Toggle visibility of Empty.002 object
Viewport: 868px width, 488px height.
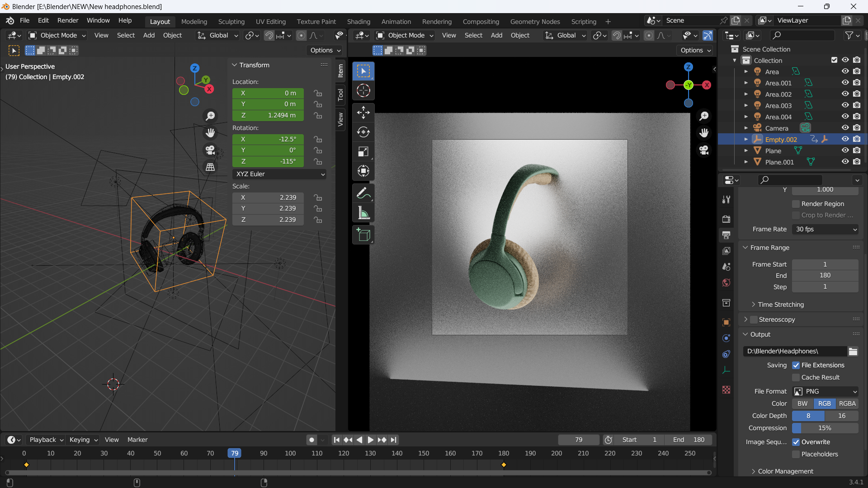(x=845, y=139)
